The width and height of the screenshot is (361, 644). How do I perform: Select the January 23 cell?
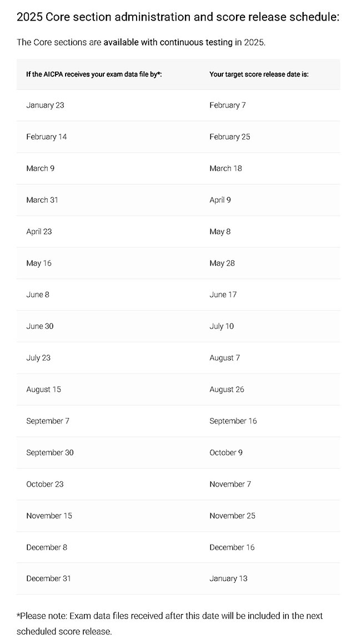45,105
